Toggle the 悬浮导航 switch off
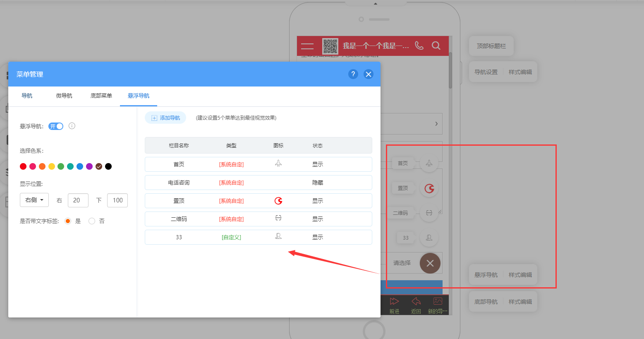This screenshot has height=339, width=644. [x=56, y=126]
